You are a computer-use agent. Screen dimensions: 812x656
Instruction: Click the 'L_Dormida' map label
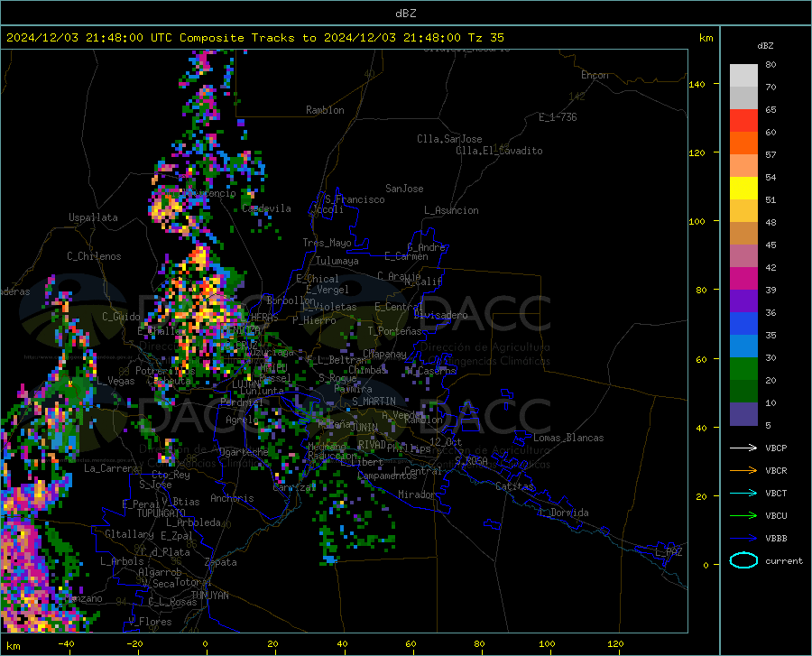click(x=564, y=513)
